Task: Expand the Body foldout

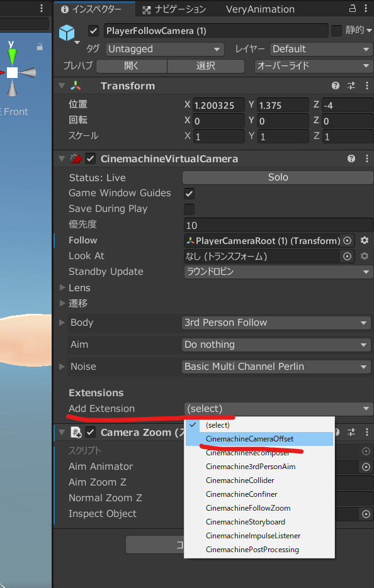Action: coord(62,323)
